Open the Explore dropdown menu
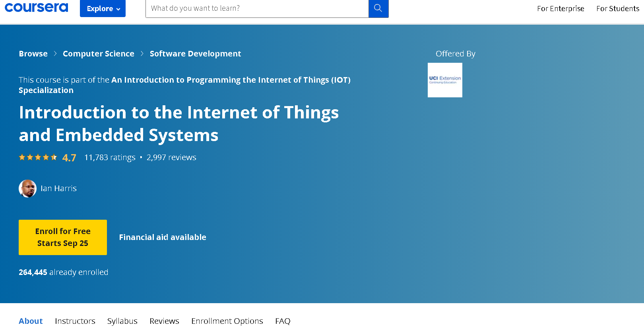This screenshot has width=644, height=327. coord(103,8)
